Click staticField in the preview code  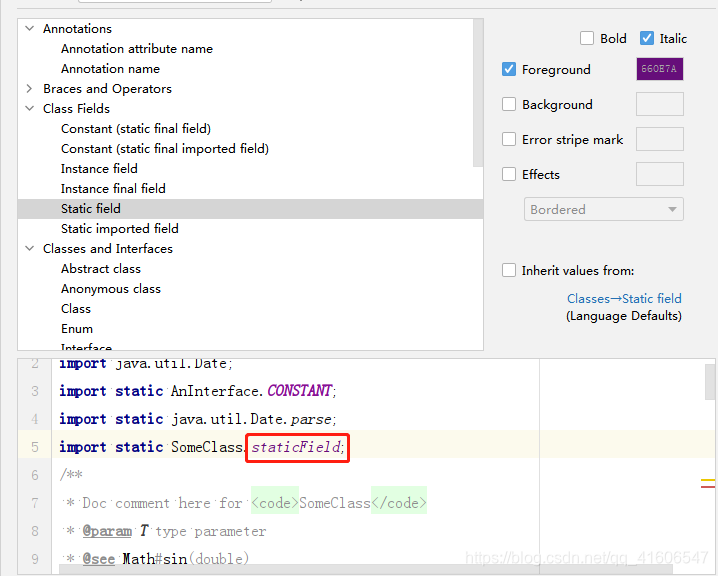(295, 447)
